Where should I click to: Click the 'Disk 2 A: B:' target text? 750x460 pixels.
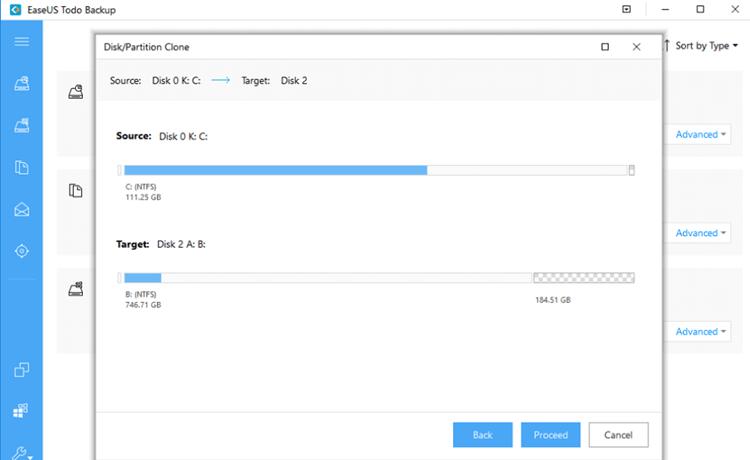tap(181, 244)
